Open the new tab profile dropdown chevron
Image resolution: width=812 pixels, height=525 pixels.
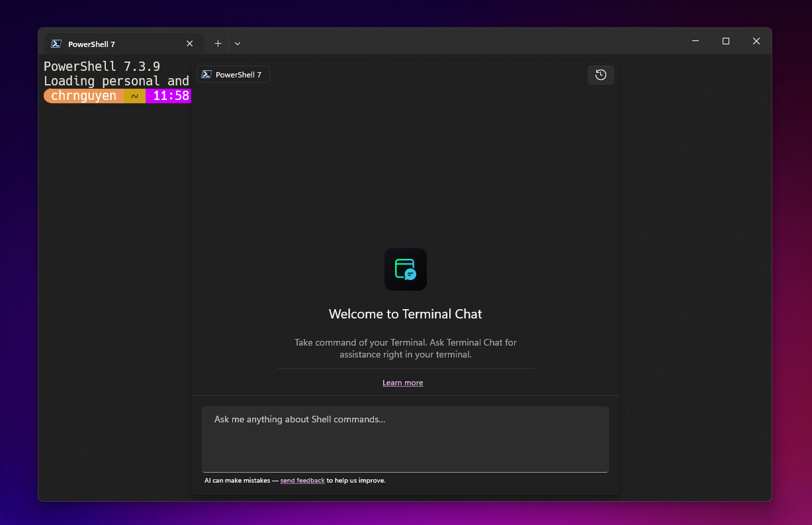pyautogui.click(x=238, y=43)
